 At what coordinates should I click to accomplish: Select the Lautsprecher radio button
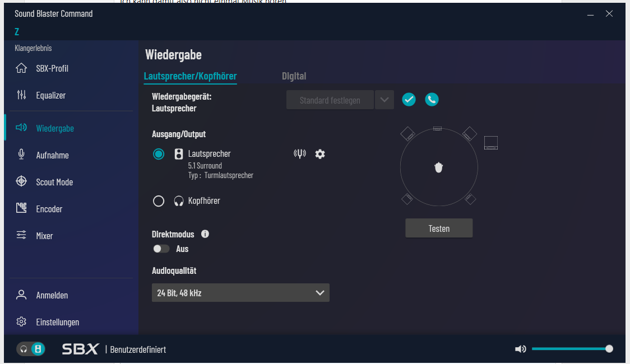[159, 153]
